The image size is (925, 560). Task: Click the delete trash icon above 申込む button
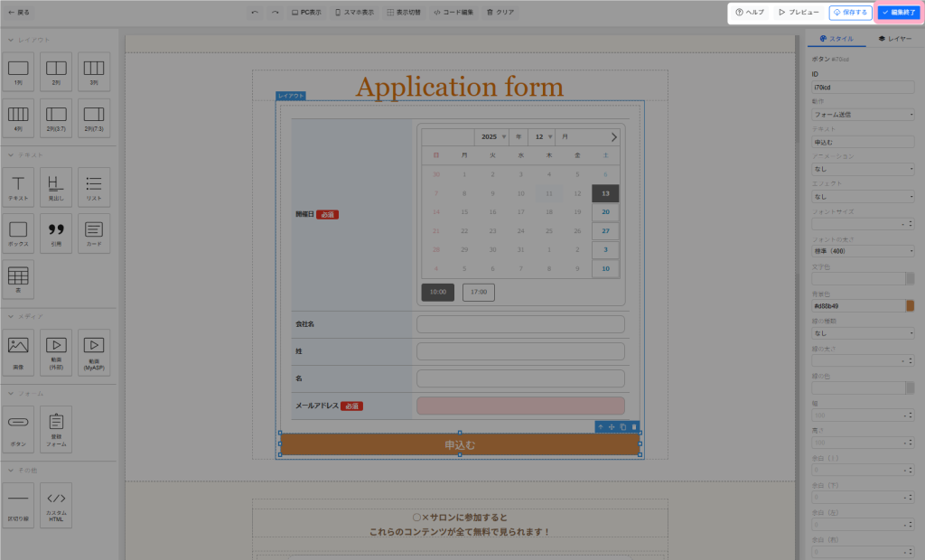634,426
